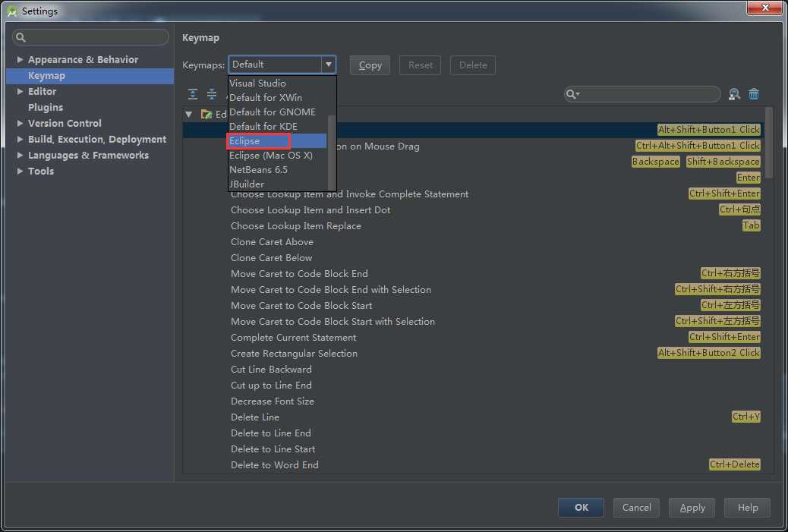The image size is (788, 532).
Task: Select Visual Studio keymap option
Action: pyautogui.click(x=277, y=83)
